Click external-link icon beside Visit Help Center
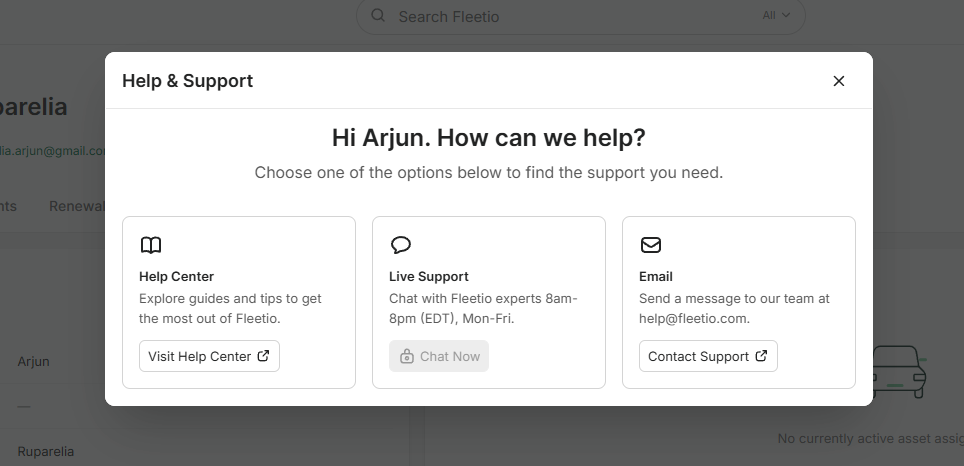Screen dimensions: 964x466 (x=264, y=356)
